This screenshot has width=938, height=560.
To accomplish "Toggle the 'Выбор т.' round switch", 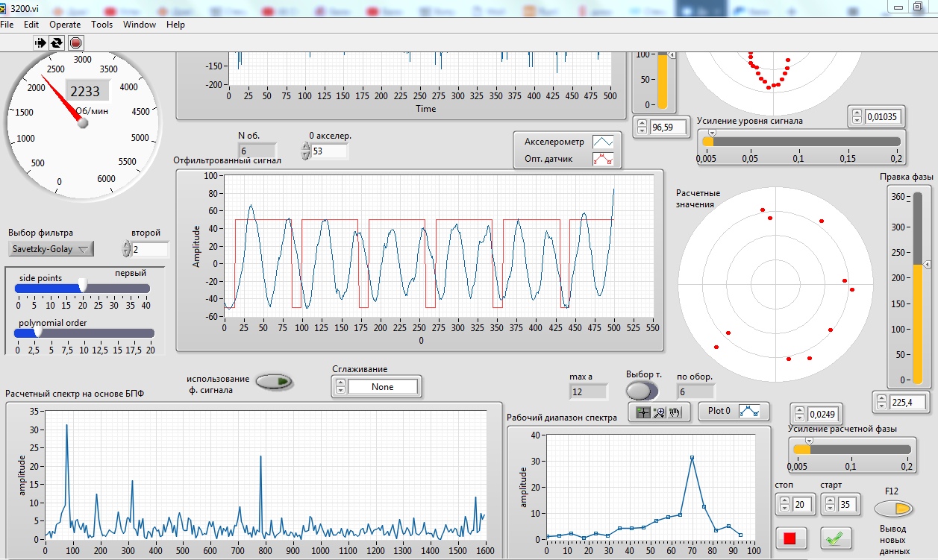I will [x=641, y=391].
